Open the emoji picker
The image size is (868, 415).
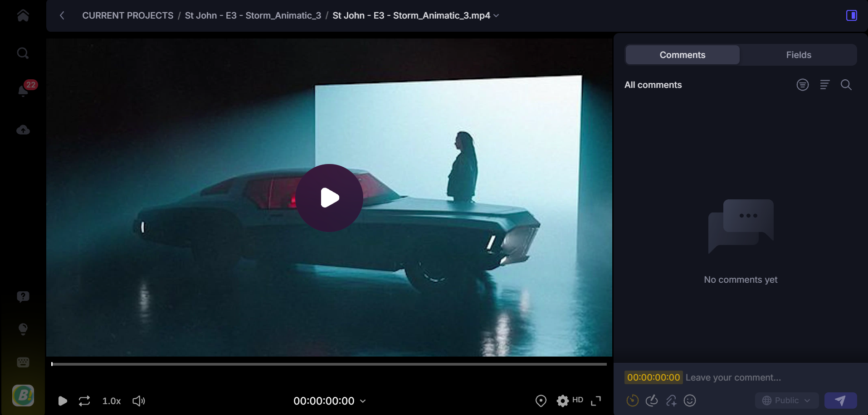(x=690, y=401)
